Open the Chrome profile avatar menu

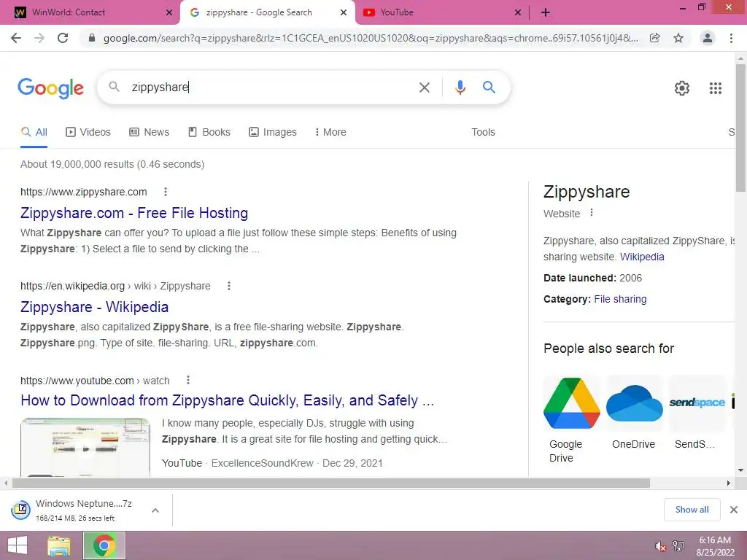(x=708, y=38)
